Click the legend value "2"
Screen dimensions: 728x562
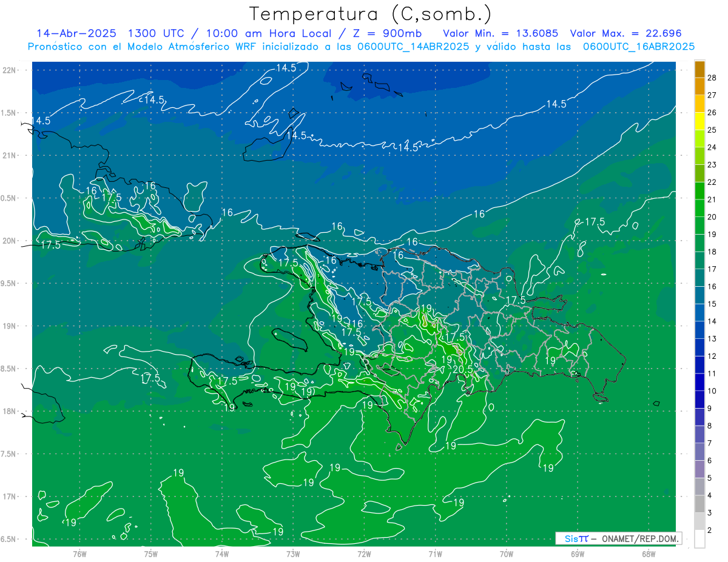point(710,530)
